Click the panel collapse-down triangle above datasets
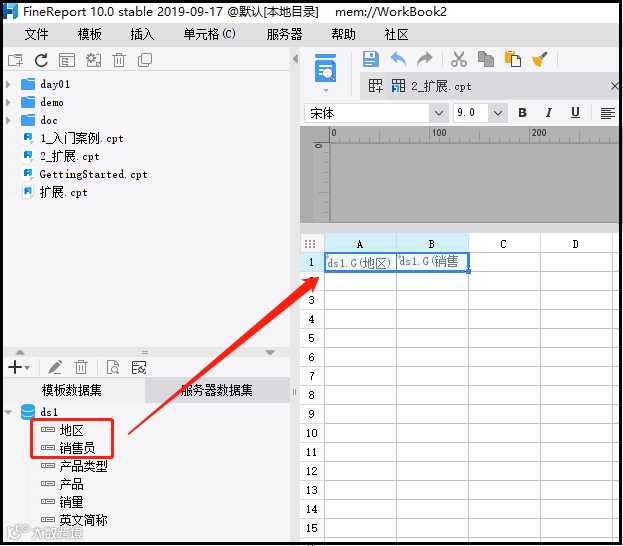This screenshot has height=546, width=623. (x=270, y=352)
